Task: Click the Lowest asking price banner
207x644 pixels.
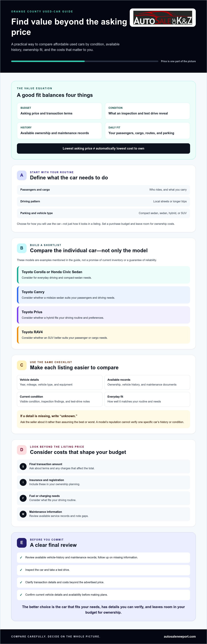Action: coord(103,148)
